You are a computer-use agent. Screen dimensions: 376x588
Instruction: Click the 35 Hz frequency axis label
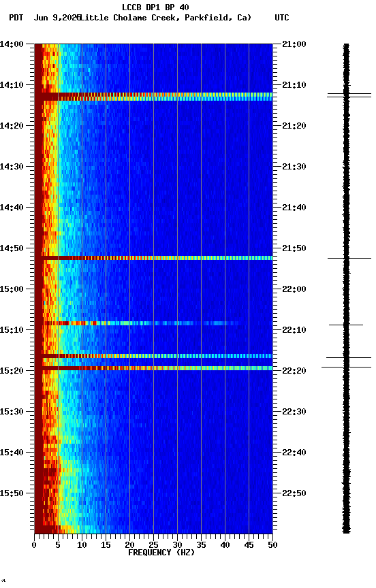(201, 546)
